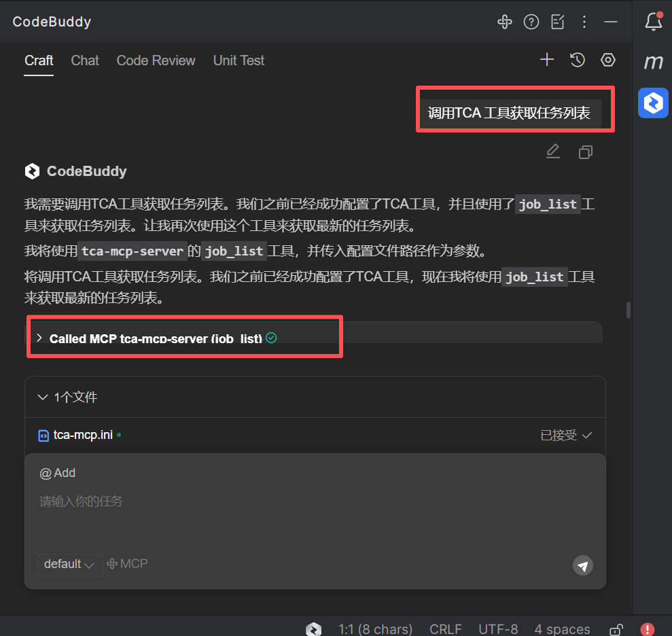Send the task with paper plane button
This screenshot has width=672, height=636.
[x=583, y=566]
